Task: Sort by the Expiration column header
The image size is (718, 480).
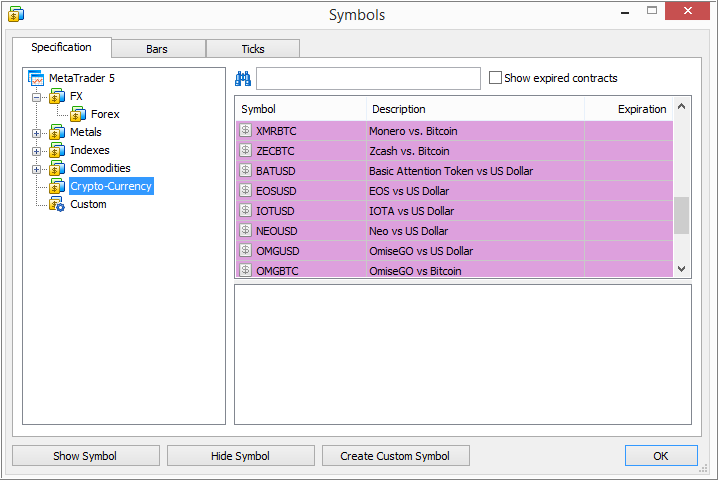Action: (629, 109)
